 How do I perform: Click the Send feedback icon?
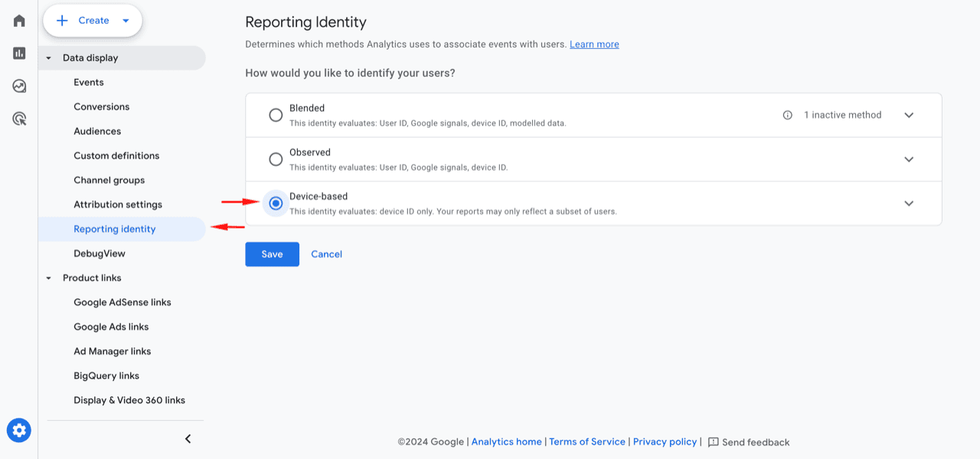[x=713, y=442]
